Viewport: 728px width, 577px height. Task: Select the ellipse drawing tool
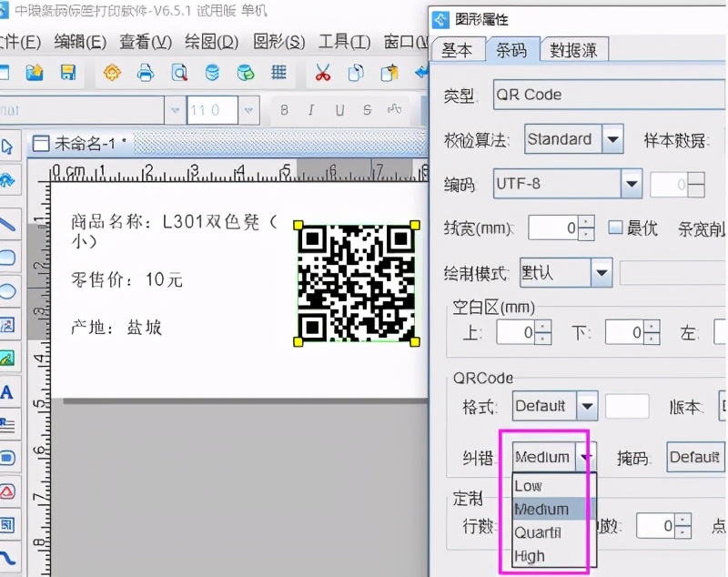[8, 291]
